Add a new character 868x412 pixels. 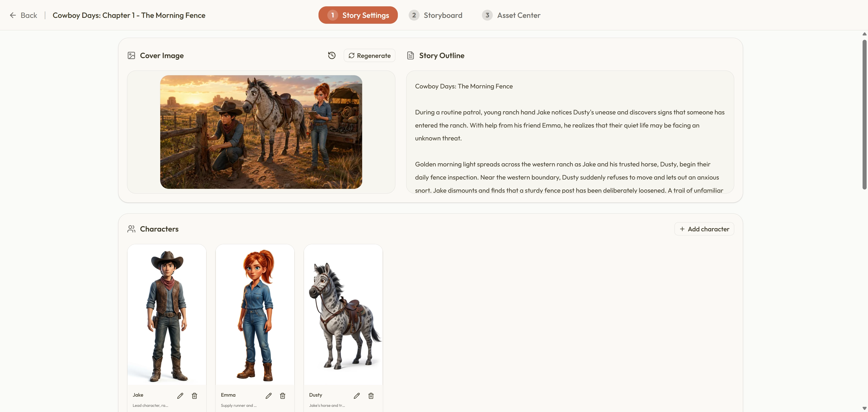coord(704,229)
